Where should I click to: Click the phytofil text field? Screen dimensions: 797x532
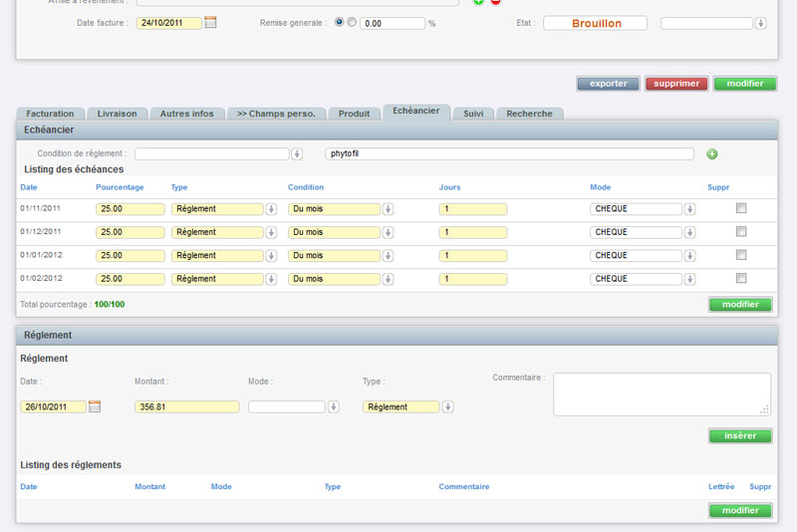click(509, 154)
